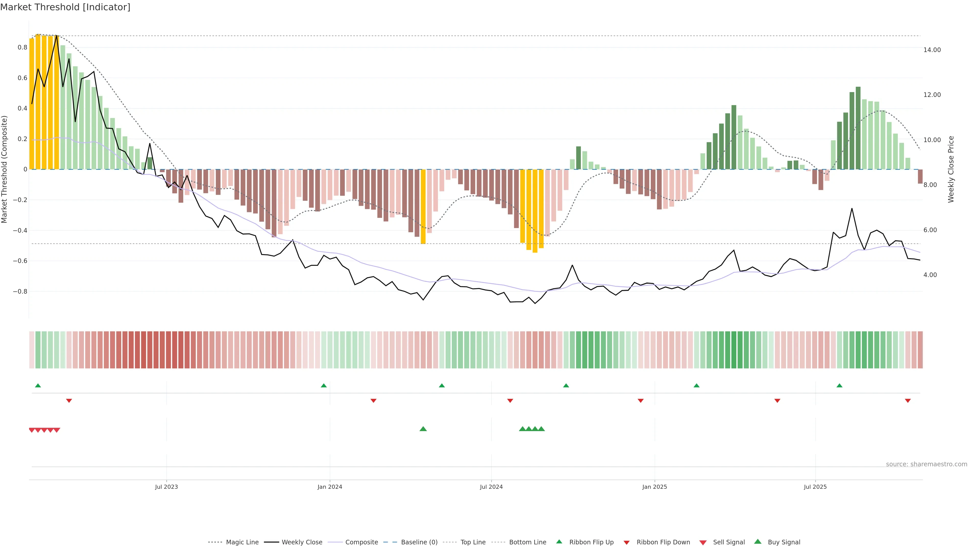This screenshot has width=980, height=551.
Task: Click the Bottom Line legend entry
Action: pyautogui.click(x=528, y=542)
